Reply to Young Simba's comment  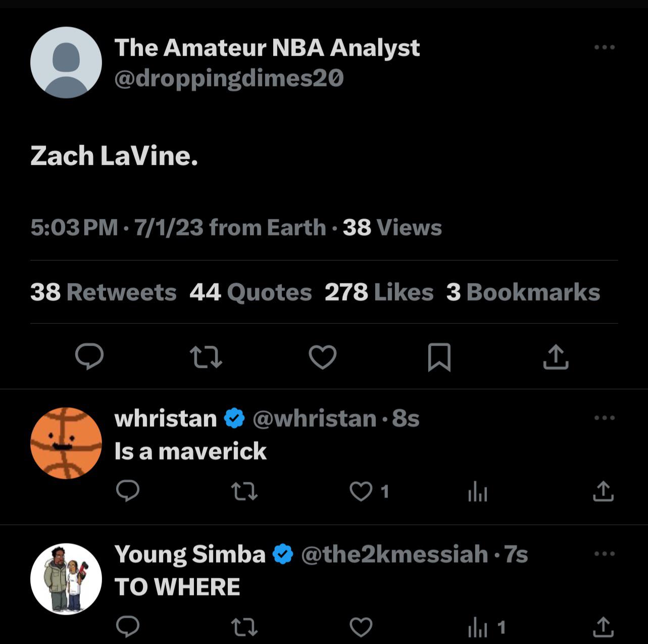click(128, 627)
